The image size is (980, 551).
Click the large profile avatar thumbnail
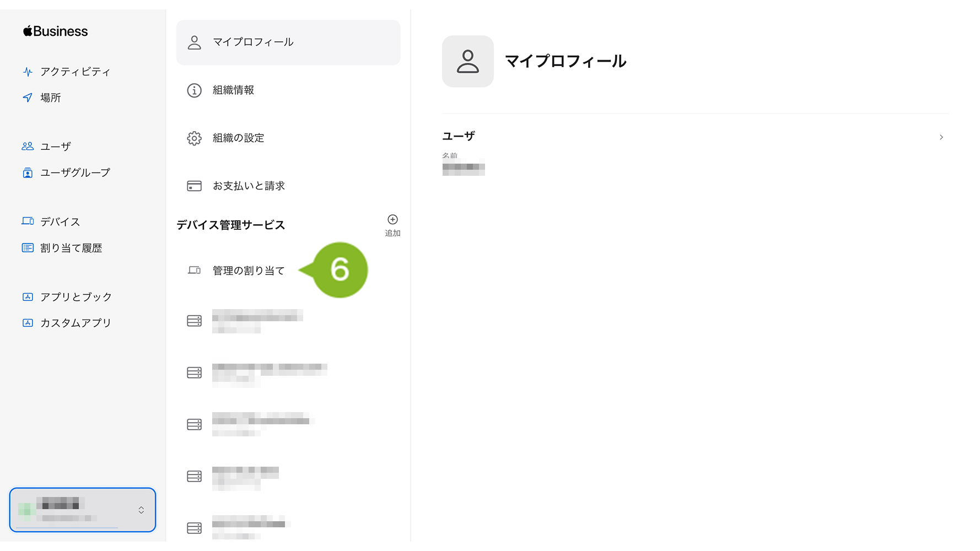tap(467, 61)
